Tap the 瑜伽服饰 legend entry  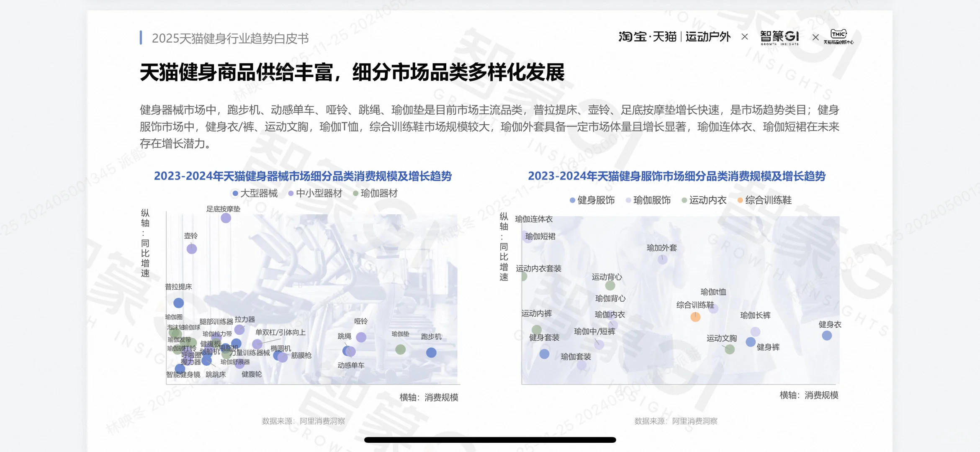tap(648, 200)
